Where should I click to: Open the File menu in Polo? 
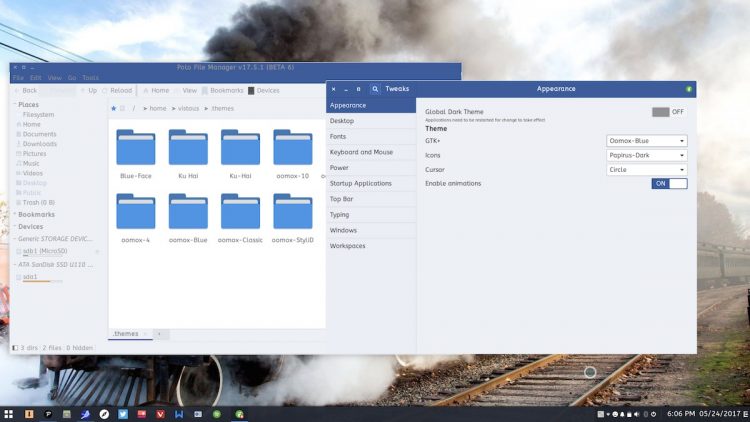pyautogui.click(x=18, y=78)
